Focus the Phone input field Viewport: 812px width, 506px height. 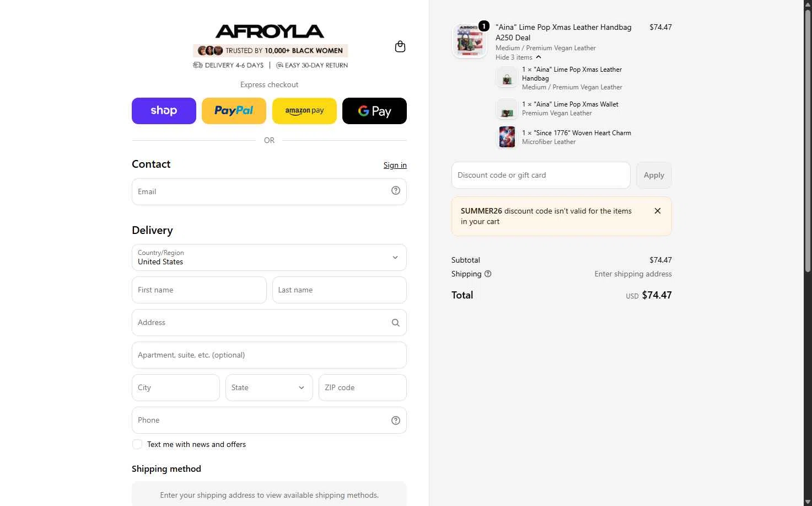tap(269, 420)
